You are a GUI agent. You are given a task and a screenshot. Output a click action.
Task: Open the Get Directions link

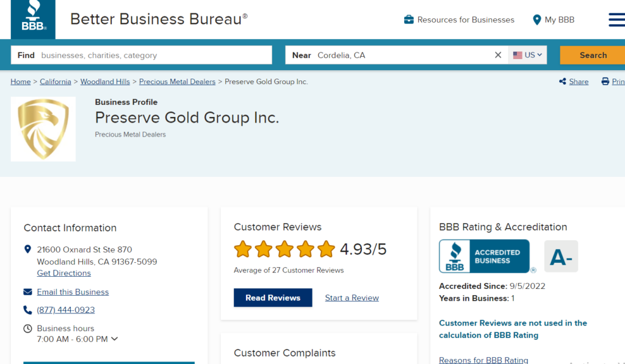tap(63, 273)
